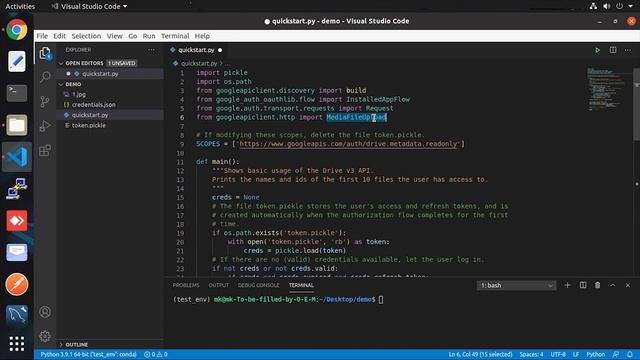Open the Run menu

coord(149,36)
